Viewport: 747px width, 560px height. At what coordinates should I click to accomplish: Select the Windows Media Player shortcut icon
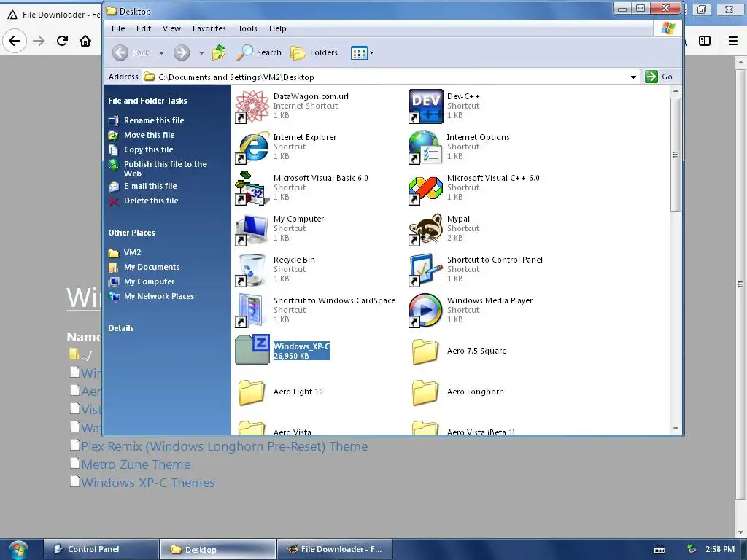tap(425, 311)
